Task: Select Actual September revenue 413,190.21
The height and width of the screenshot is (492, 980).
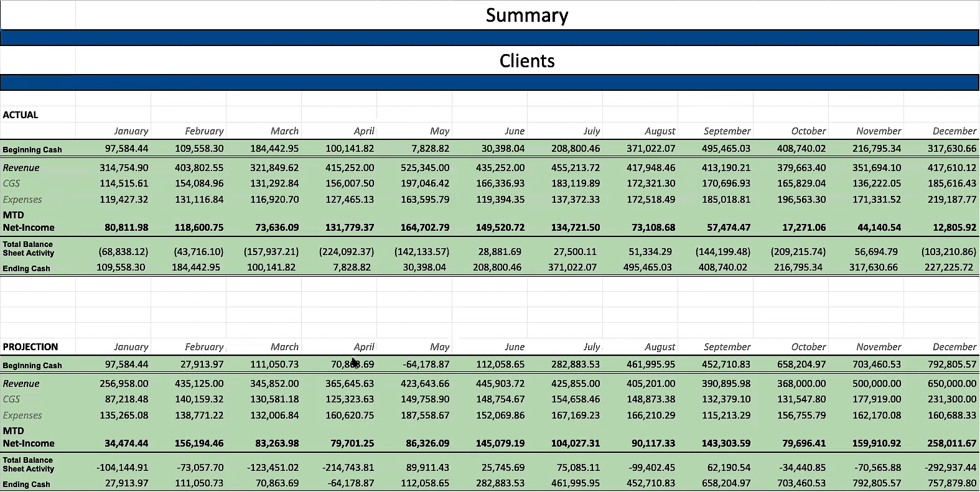Action: [726, 168]
